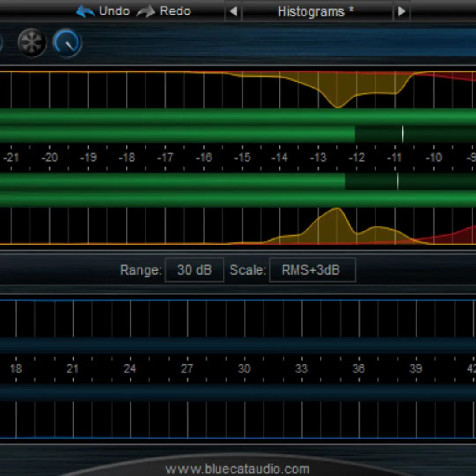Click the 39 mark on lower scale
The width and height of the screenshot is (476, 476).
pyautogui.click(x=416, y=369)
